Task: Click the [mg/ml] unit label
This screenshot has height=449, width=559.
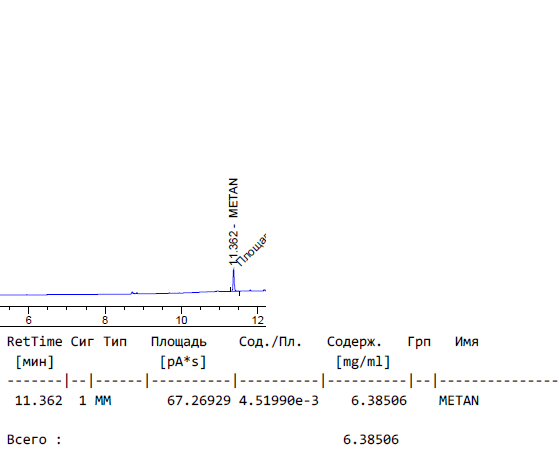Action: click(x=363, y=362)
